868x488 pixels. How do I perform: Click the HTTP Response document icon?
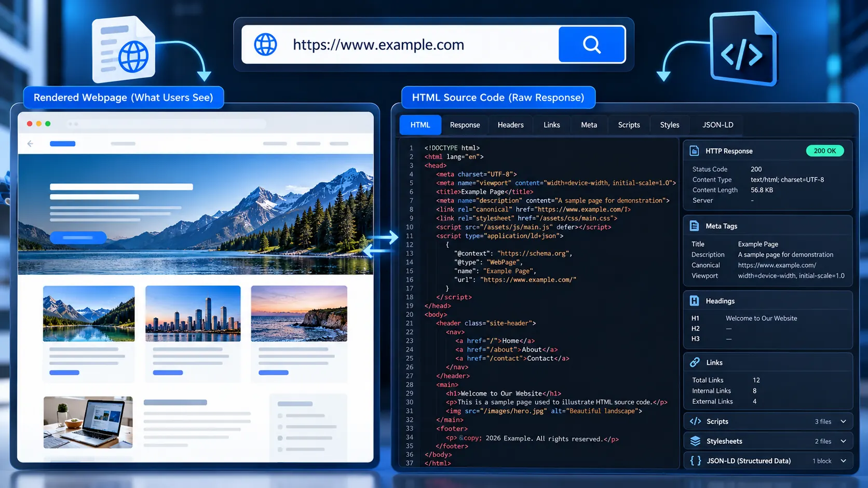(694, 151)
